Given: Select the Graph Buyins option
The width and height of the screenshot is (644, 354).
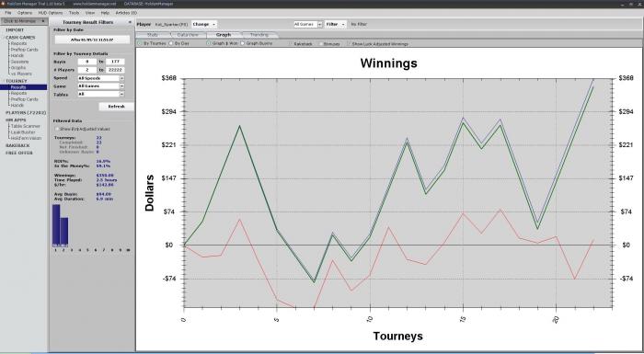Looking at the screenshot, I should click(242, 43).
